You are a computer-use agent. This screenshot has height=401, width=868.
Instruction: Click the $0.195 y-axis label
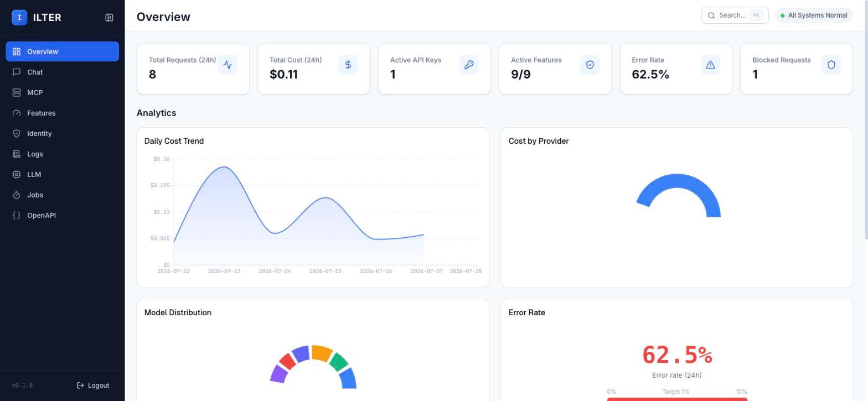(x=160, y=185)
